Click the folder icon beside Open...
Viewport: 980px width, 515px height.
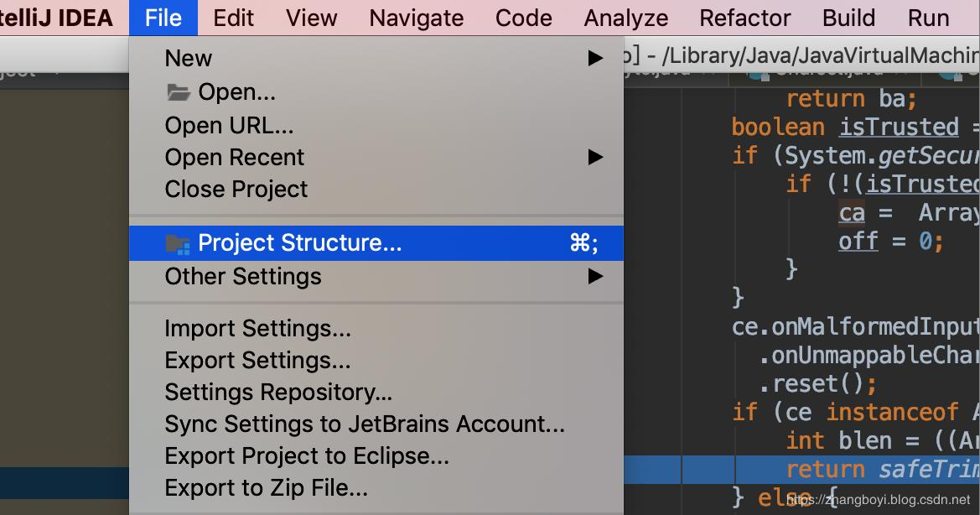178,92
